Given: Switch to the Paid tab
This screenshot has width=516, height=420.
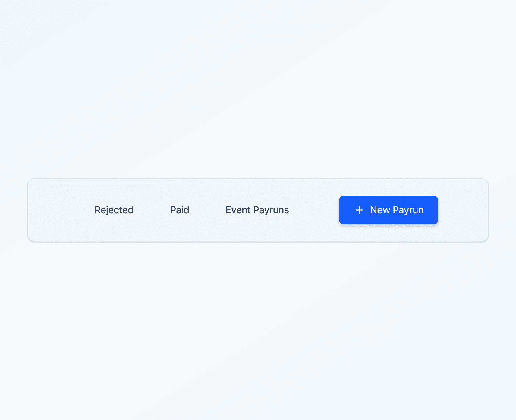Looking at the screenshot, I should click(x=180, y=210).
